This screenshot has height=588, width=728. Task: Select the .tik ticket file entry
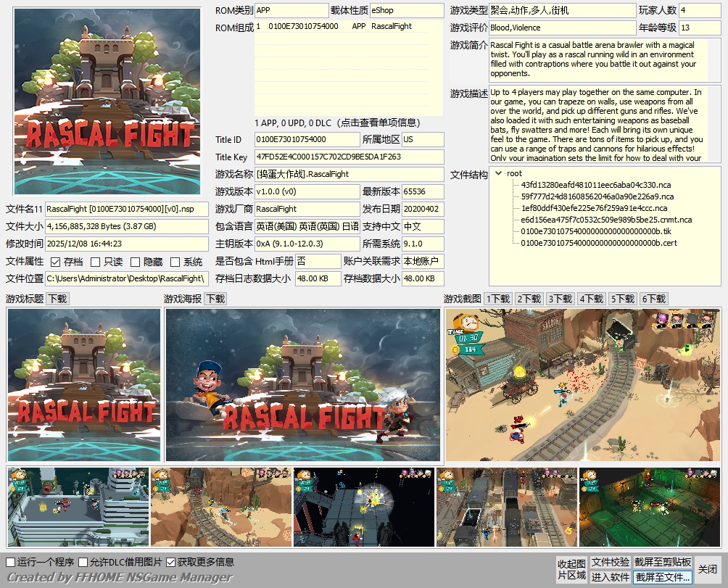[590, 231]
